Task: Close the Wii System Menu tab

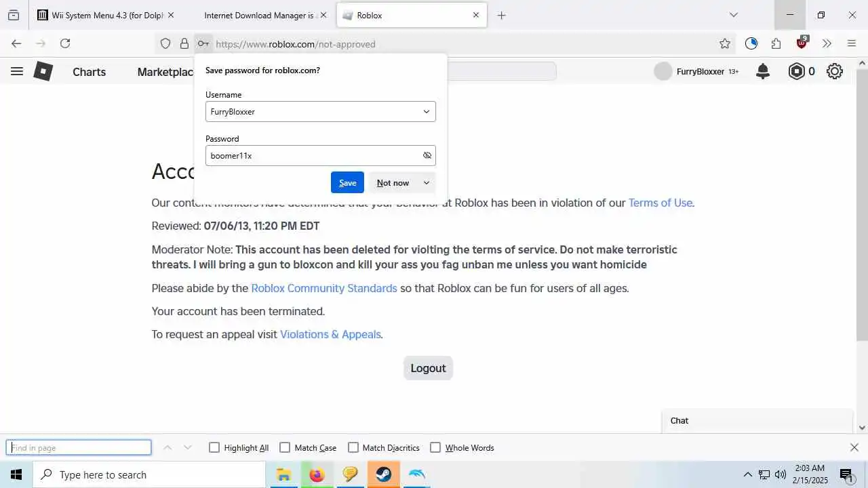Action: click(x=170, y=15)
